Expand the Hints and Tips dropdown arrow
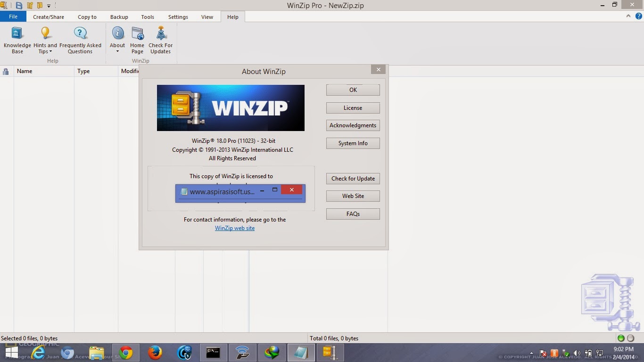Image resolution: width=644 pixels, height=362 pixels. tap(50, 52)
